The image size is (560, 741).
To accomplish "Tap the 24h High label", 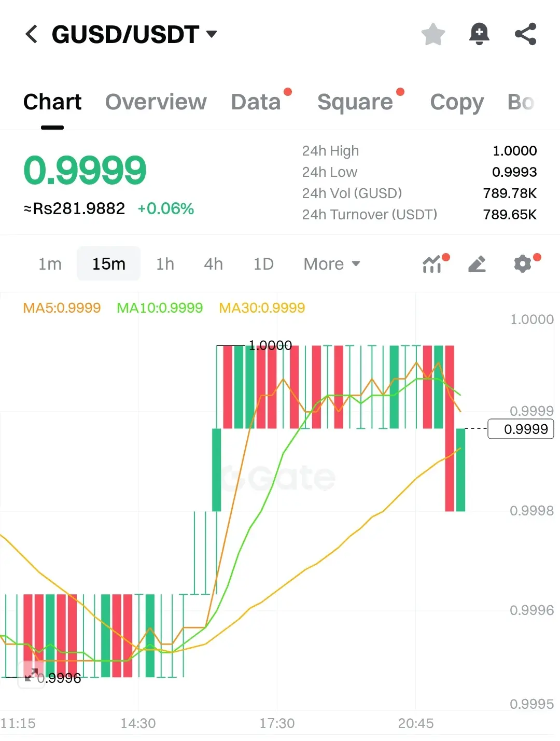I will [x=330, y=151].
